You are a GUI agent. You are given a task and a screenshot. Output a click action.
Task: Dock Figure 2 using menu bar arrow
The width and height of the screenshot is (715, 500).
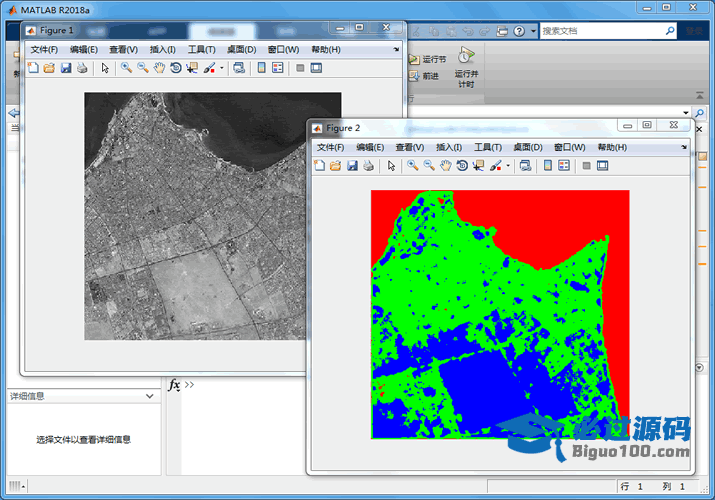point(684,147)
